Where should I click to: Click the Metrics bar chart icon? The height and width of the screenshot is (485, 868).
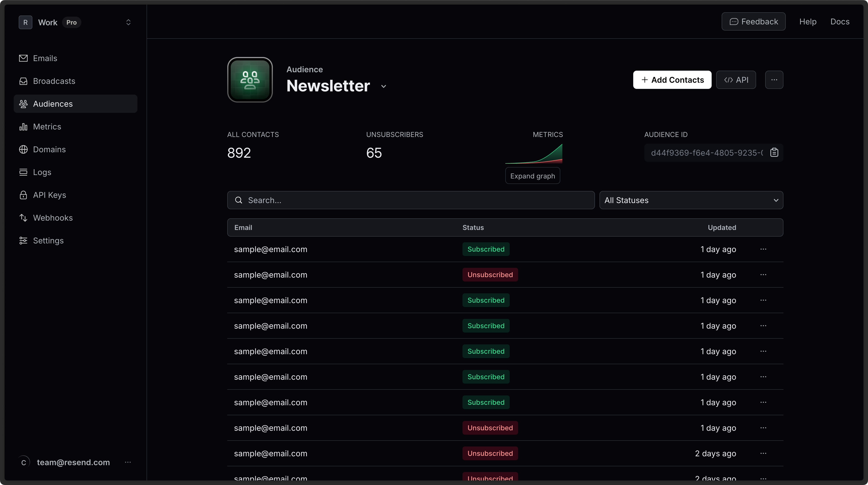(x=23, y=127)
